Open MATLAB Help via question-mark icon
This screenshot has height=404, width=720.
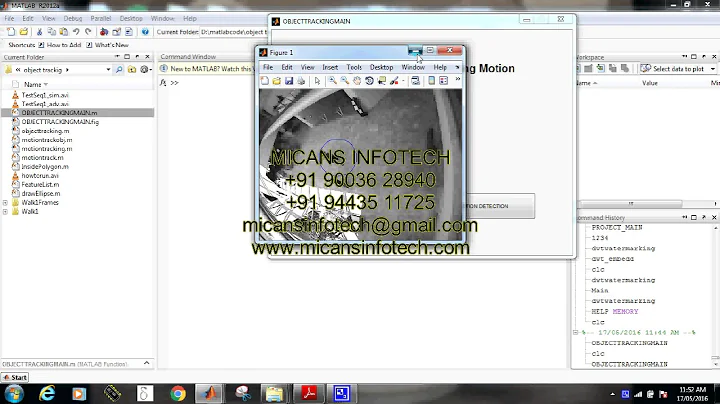[145, 32]
